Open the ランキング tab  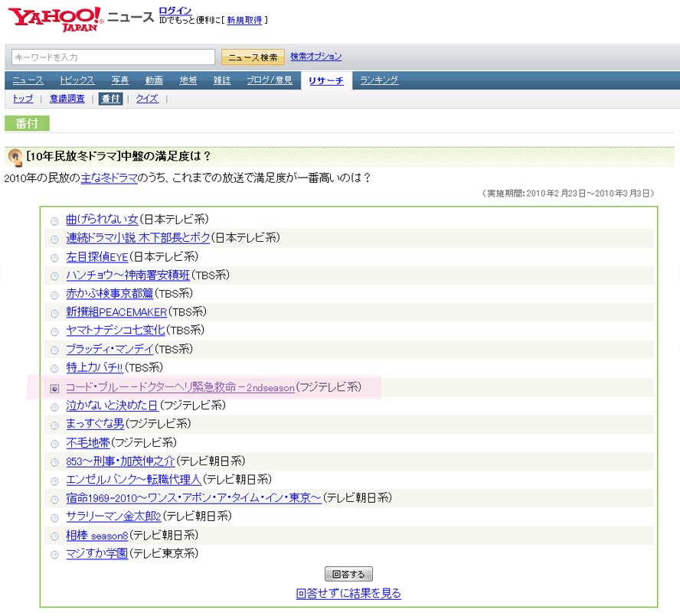pyautogui.click(x=379, y=80)
